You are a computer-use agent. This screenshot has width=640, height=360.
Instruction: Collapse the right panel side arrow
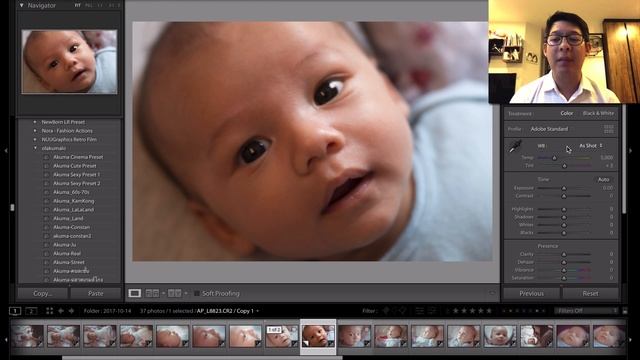pyautogui.click(x=631, y=151)
